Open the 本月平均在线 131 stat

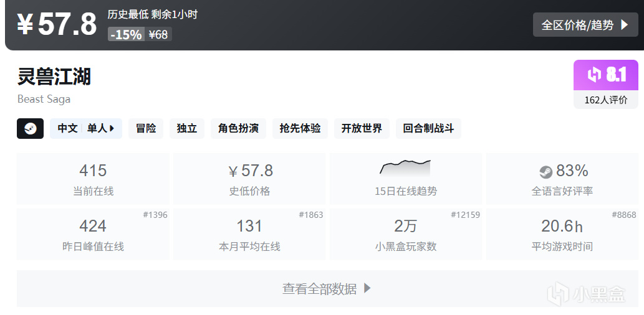[249, 234]
